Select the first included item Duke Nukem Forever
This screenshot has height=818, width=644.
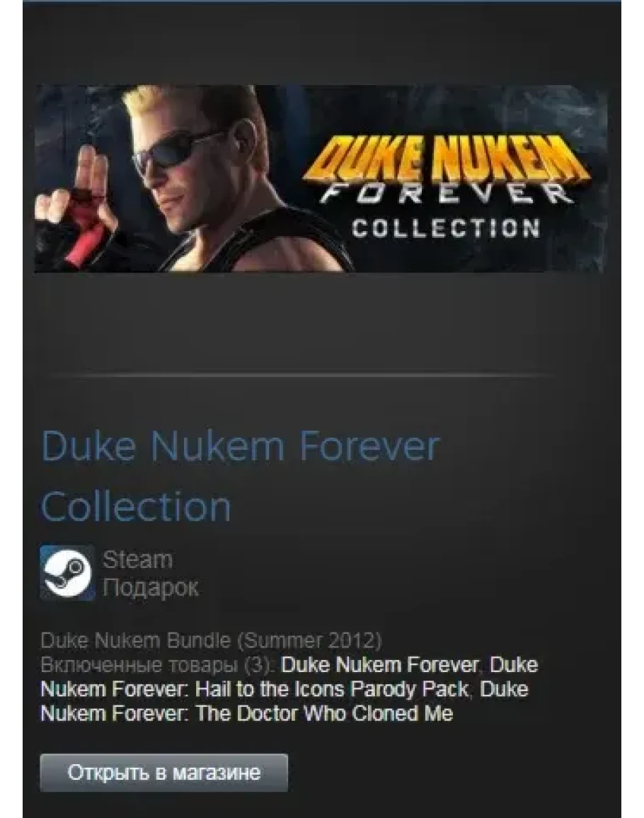(x=379, y=664)
